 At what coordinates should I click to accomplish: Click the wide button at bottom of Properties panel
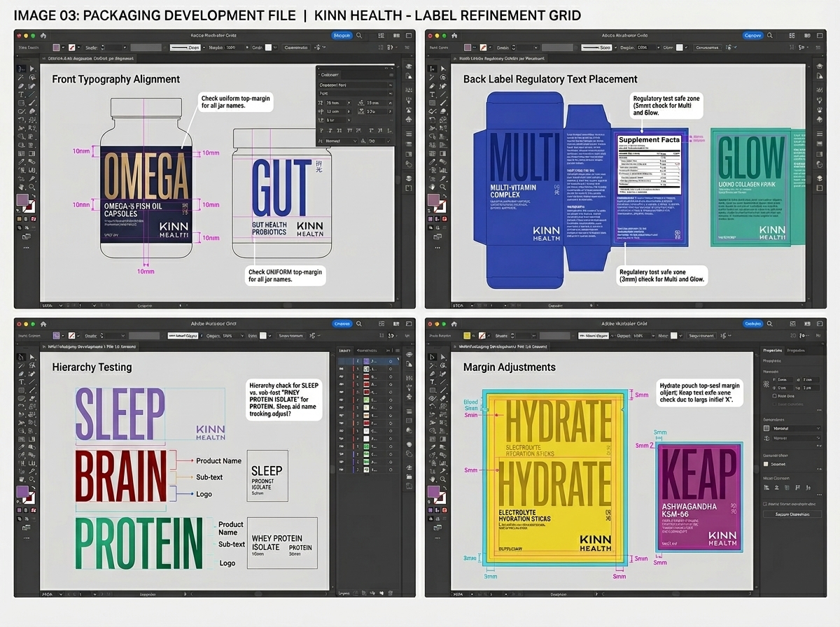792,514
